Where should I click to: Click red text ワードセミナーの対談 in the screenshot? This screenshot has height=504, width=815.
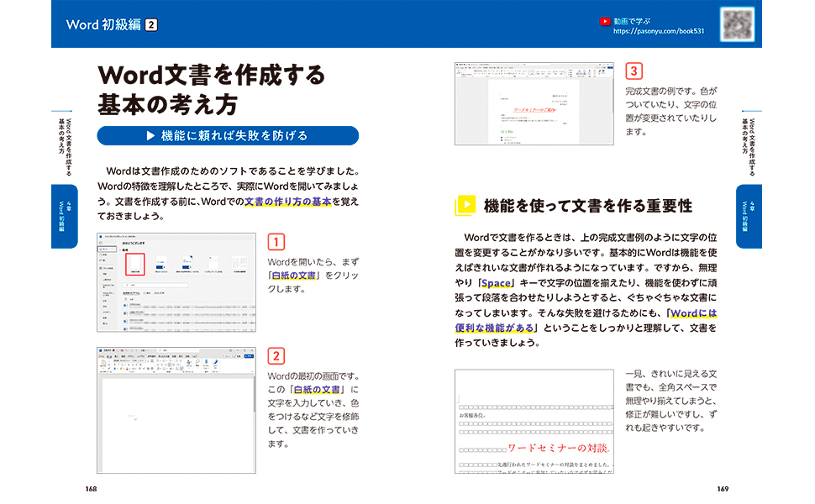pos(558,448)
